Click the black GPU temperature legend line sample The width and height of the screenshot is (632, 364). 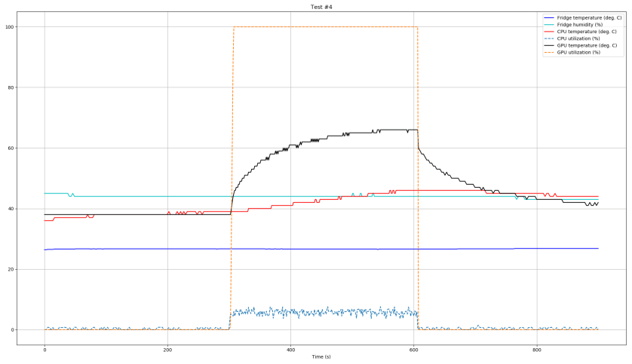(x=549, y=45)
